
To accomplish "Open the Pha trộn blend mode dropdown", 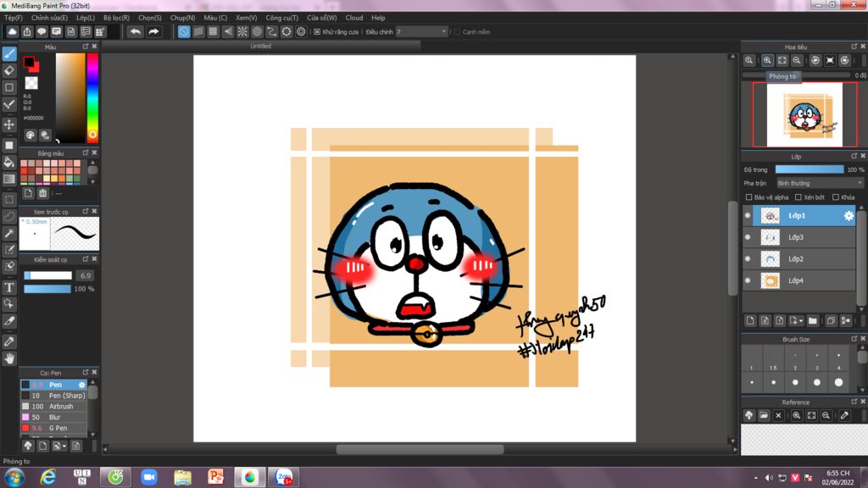I will pos(820,183).
